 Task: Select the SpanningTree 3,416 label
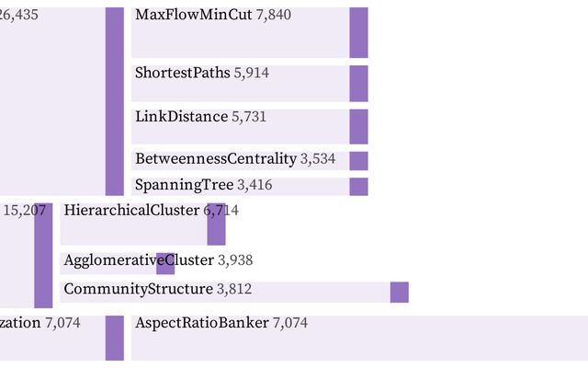pyautogui.click(x=204, y=185)
